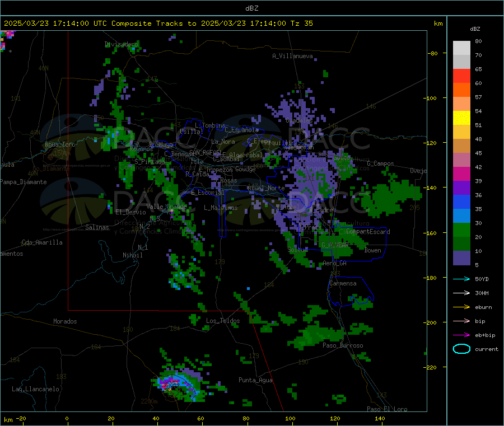504x426 pixels.
Task: Click the 'Carmensa' map label
Action: [343, 283]
